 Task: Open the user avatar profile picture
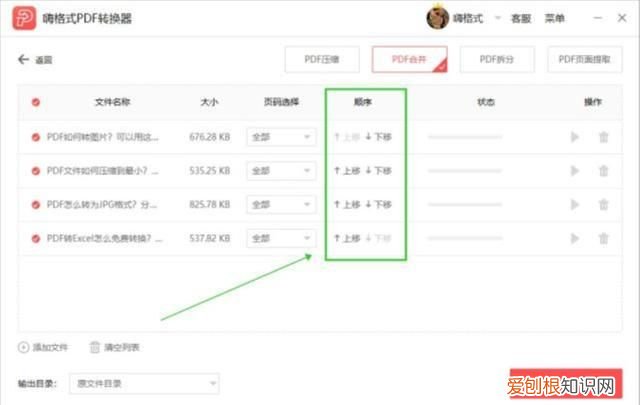click(x=438, y=18)
